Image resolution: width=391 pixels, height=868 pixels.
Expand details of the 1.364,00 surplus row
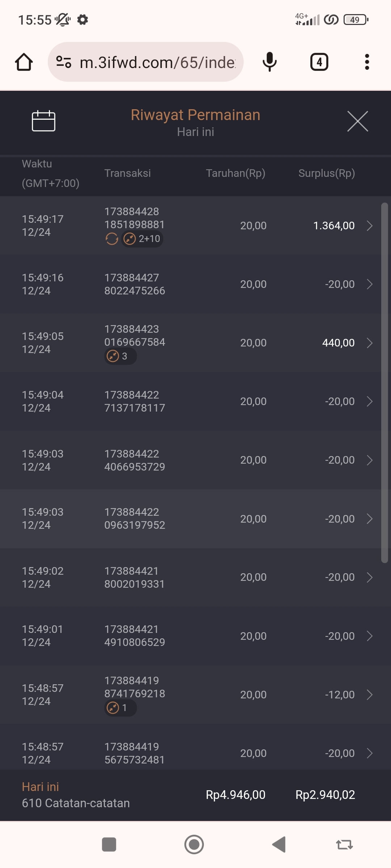[369, 226]
